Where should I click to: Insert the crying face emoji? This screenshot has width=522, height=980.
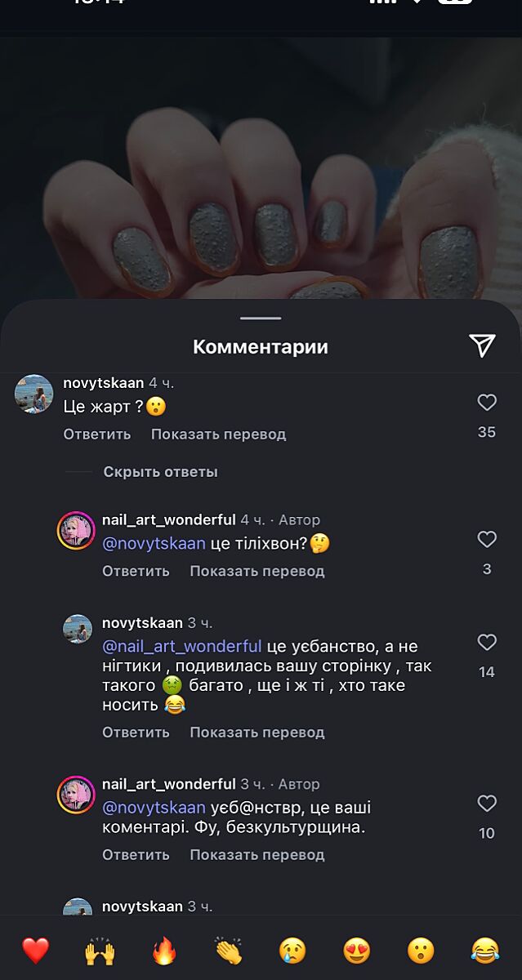[x=292, y=951]
